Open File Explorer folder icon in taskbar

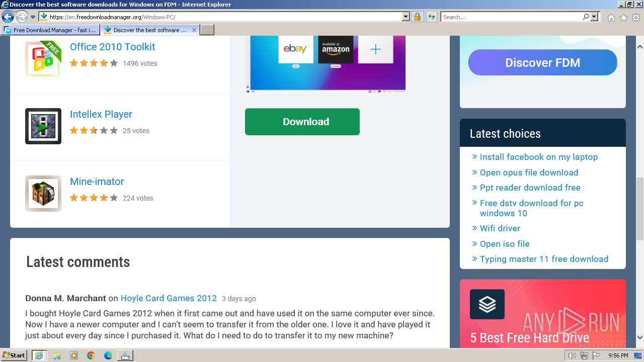[57, 355]
